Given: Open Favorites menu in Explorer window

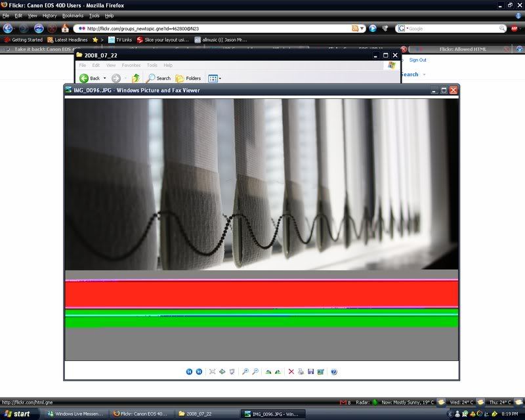Looking at the screenshot, I should (131, 66).
